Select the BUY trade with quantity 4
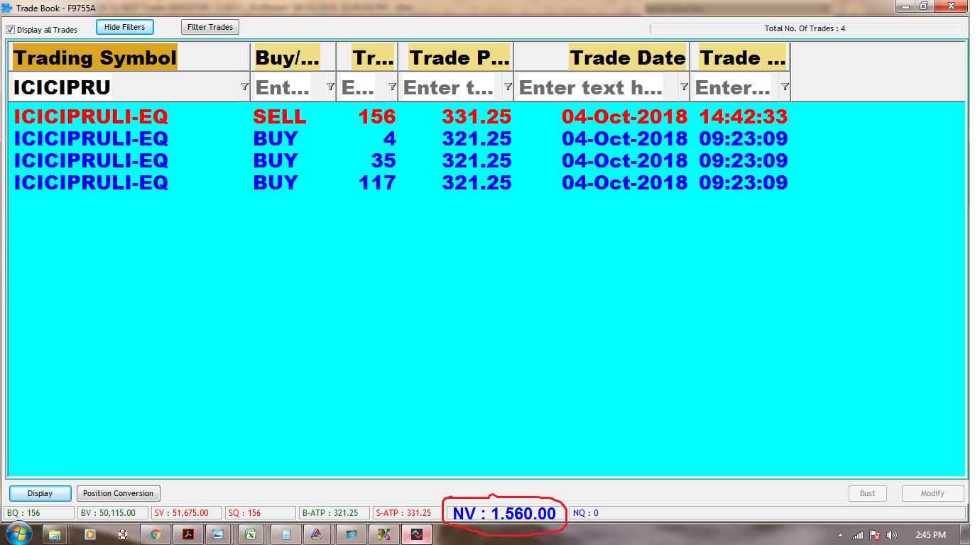Image resolution: width=980 pixels, height=545 pixels. pyautogui.click(x=401, y=138)
